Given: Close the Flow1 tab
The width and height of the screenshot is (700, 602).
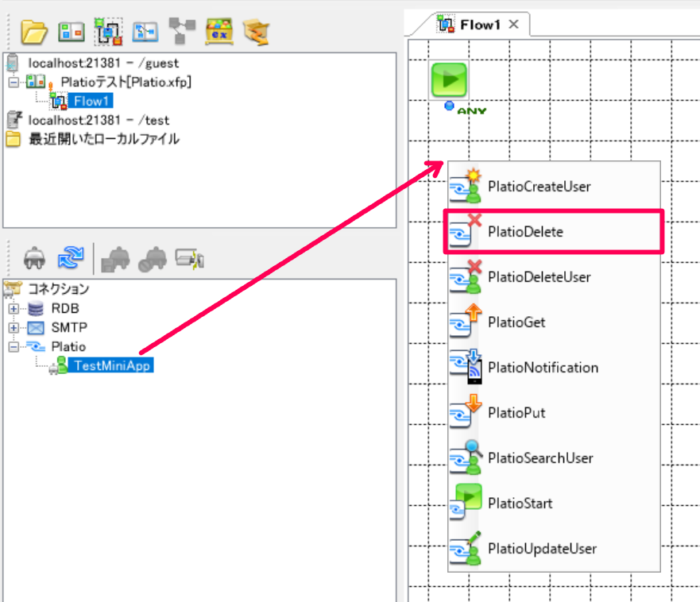Looking at the screenshot, I should pyautogui.click(x=514, y=24).
